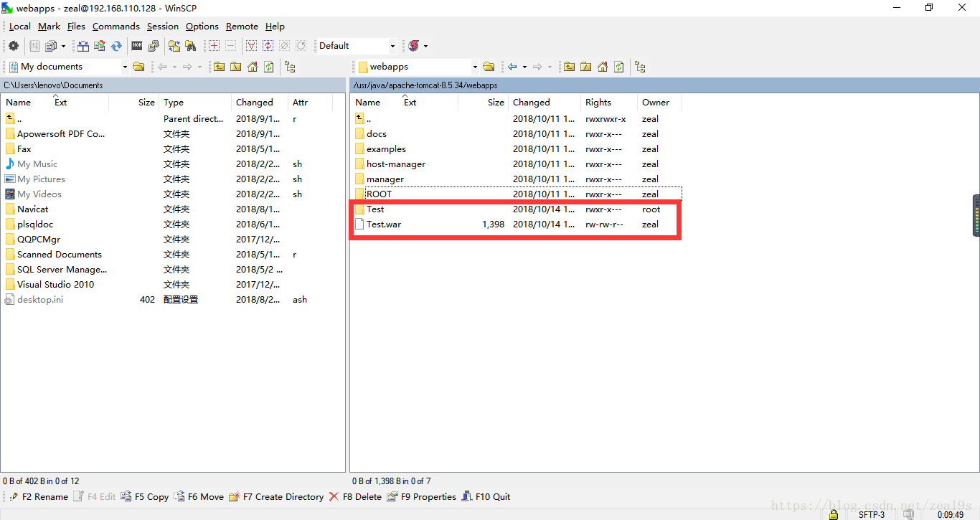Open the Remote menu

pyautogui.click(x=242, y=27)
